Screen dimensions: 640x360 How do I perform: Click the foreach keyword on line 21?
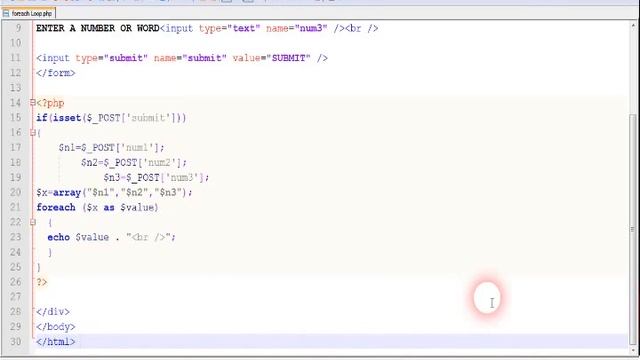pos(56,207)
